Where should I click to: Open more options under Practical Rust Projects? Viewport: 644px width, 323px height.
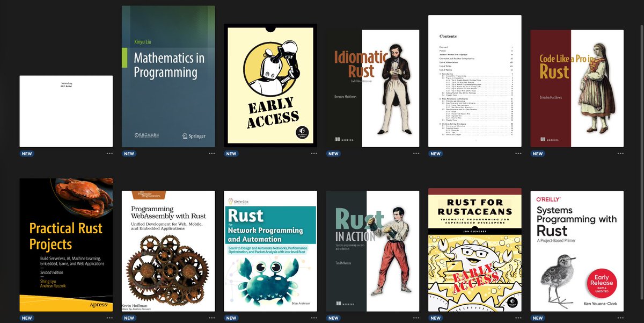(x=109, y=318)
